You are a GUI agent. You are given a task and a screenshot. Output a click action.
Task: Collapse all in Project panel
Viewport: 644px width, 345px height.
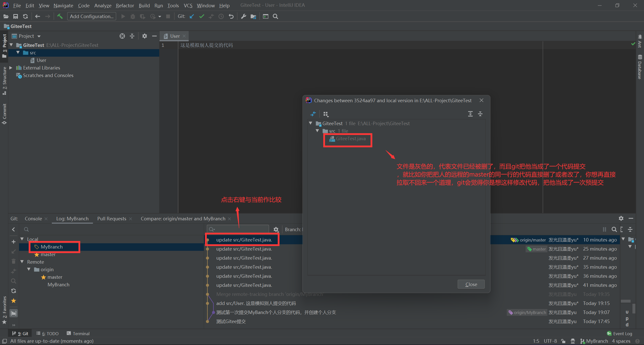click(x=132, y=36)
